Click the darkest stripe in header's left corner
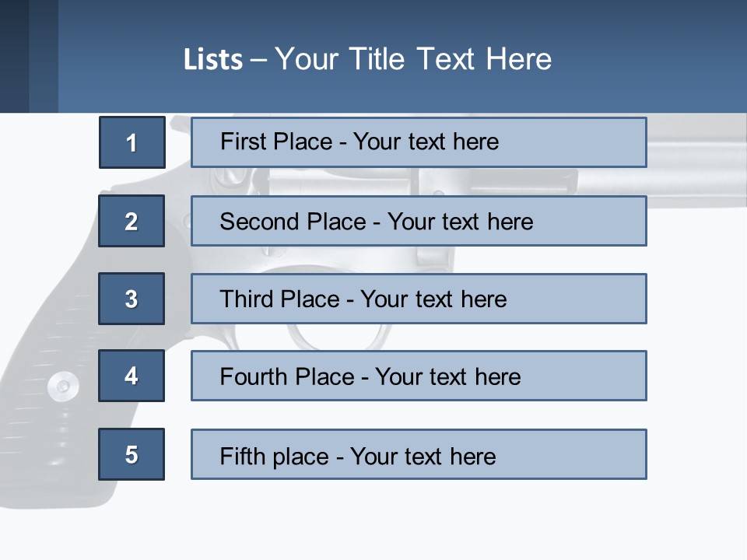This screenshot has height=560, width=747. [14, 56]
